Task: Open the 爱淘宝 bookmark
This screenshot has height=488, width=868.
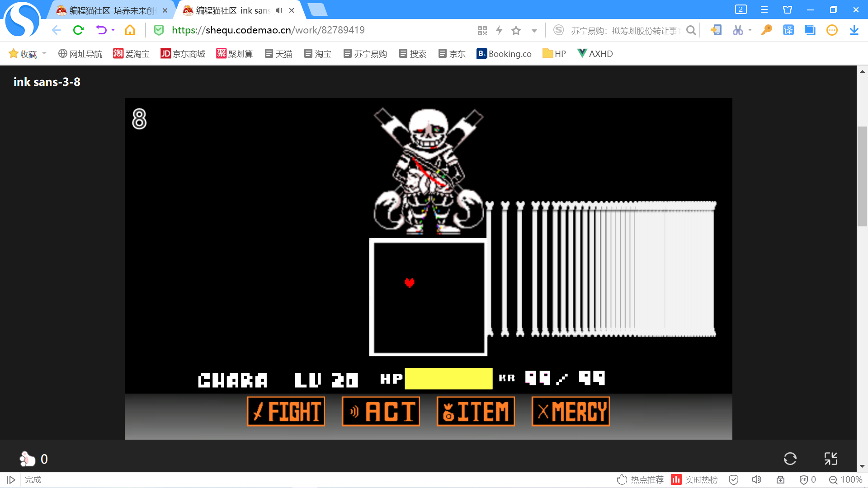Action: [x=132, y=54]
